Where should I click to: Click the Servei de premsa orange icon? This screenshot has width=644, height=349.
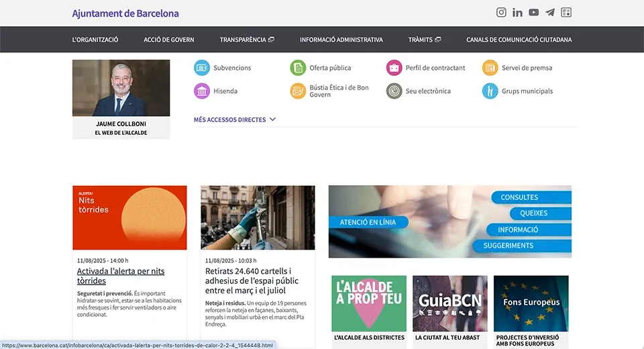coord(490,68)
